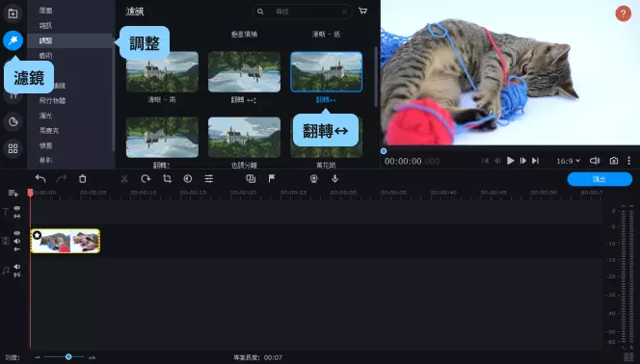Select the crop tool icon
640x364 pixels.
click(167, 178)
